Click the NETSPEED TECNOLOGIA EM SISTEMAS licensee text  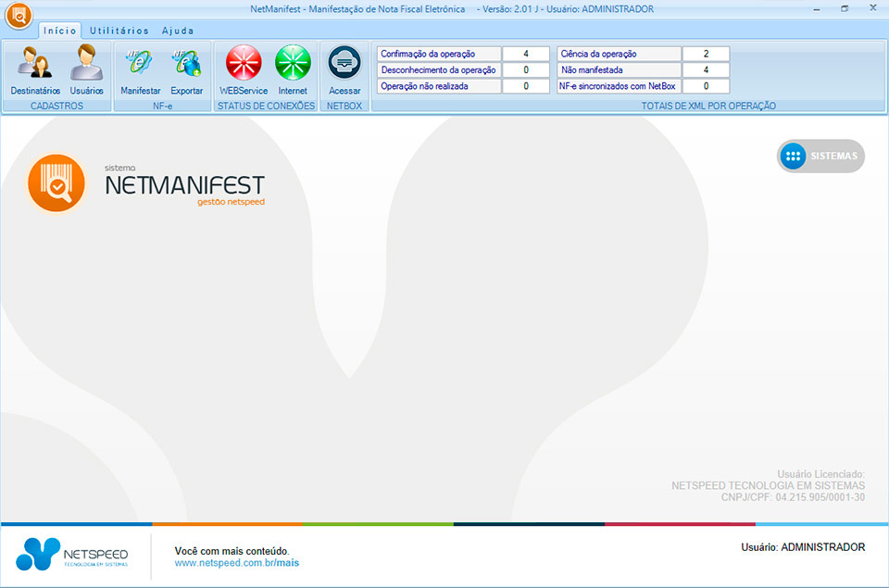point(769,485)
